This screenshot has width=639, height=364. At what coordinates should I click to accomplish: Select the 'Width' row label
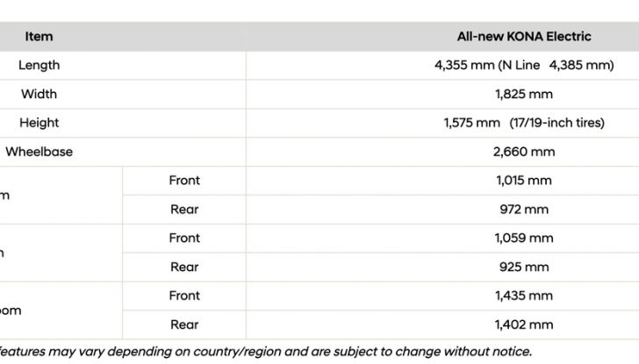tap(39, 94)
